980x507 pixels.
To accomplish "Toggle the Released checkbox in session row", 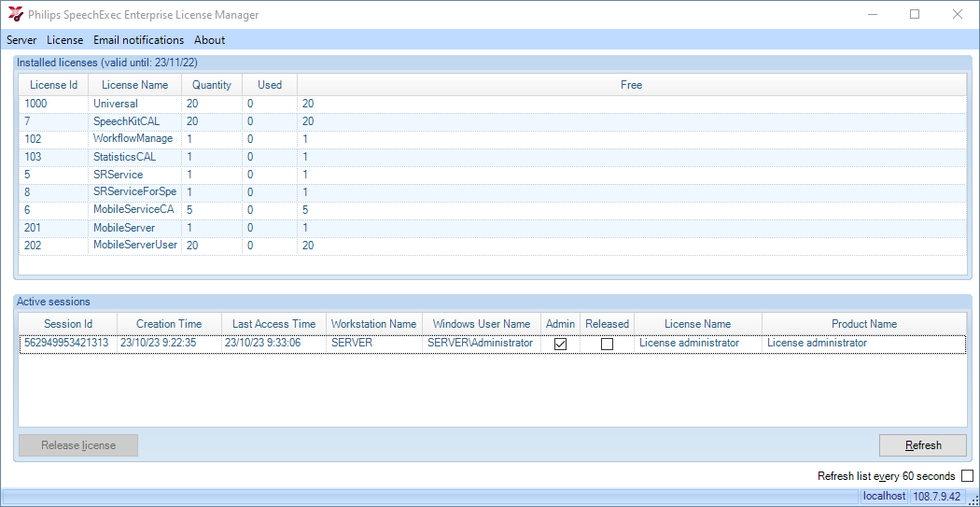I will point(607,344).
